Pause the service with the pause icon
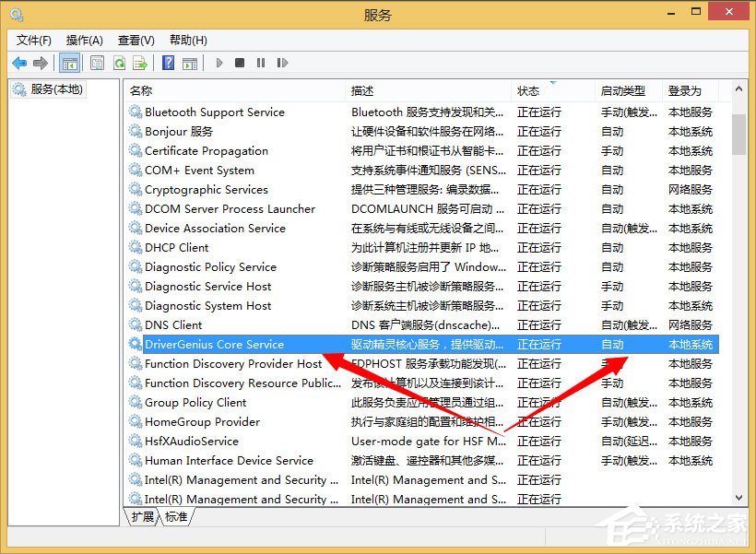This screenshot has width=756, height=554. [x=263, y=62]
